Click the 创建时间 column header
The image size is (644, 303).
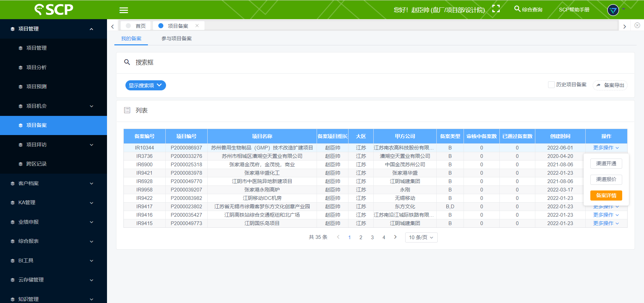(560, 136)
